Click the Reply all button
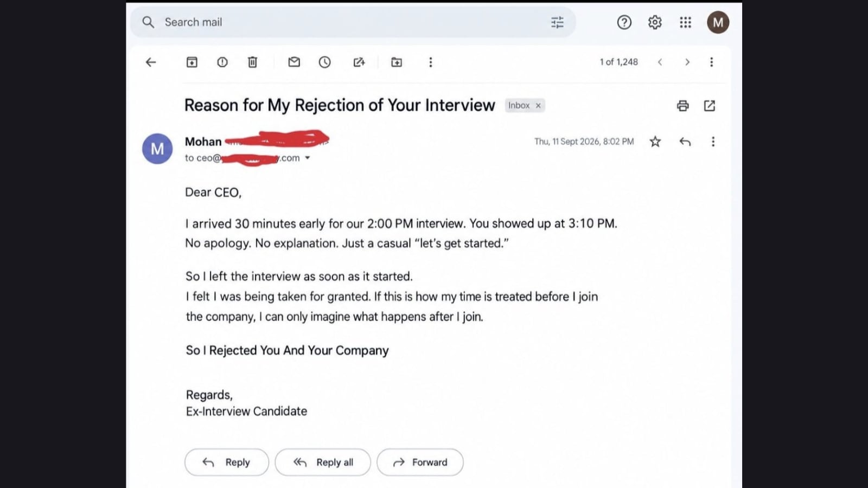This screenshot has height=488, width=868. (323, 463)
